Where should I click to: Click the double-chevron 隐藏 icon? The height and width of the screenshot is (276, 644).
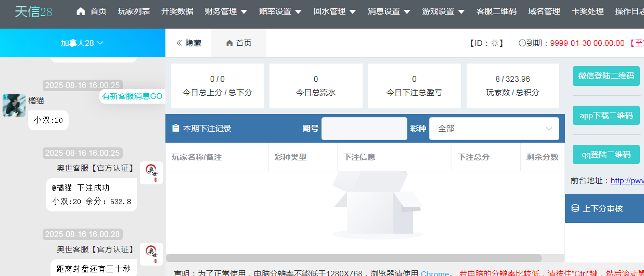coord(179,43)
